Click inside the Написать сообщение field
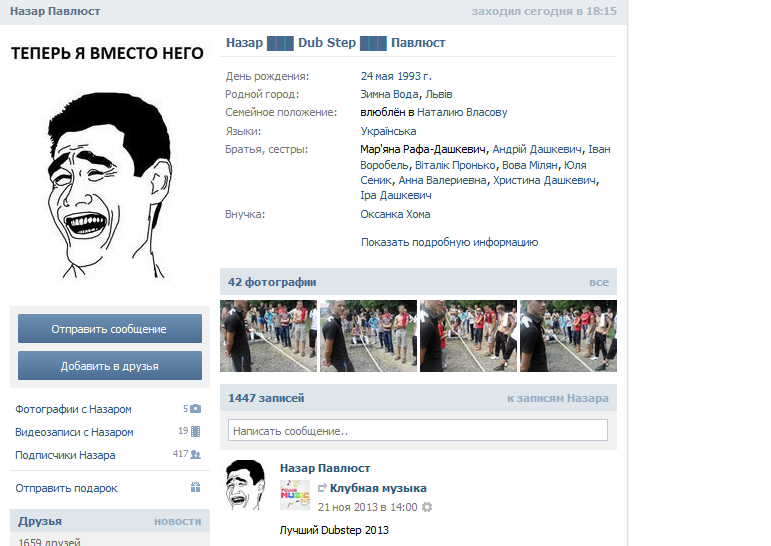The height and width of the screenshot is (546, 771). pos(417,431)
